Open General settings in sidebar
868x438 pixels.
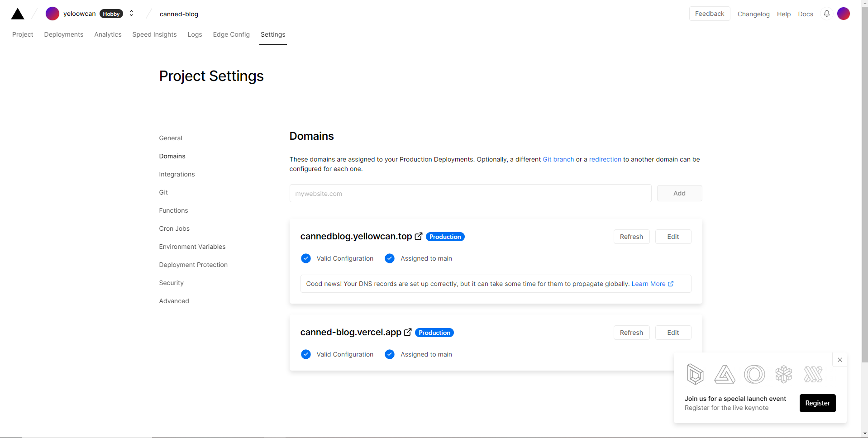coord(171,138)
